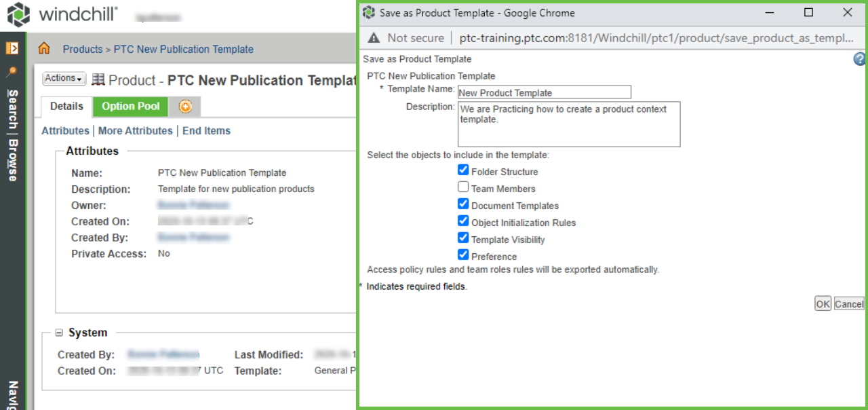Click the Template Name input field
This screenshot has width=868, height=410.
(545, 92)
